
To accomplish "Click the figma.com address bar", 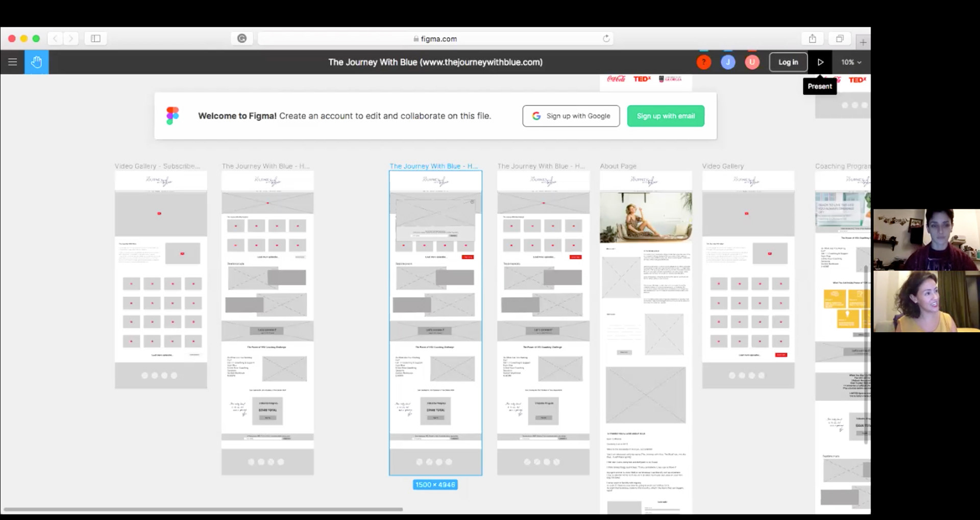I will (435, 38).
